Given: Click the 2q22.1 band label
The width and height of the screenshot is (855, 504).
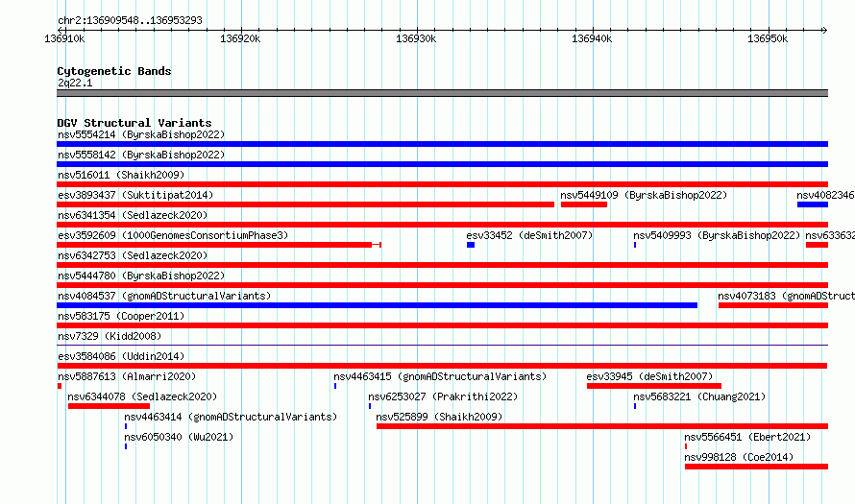Looking at the screenshot, I should 75,83.
